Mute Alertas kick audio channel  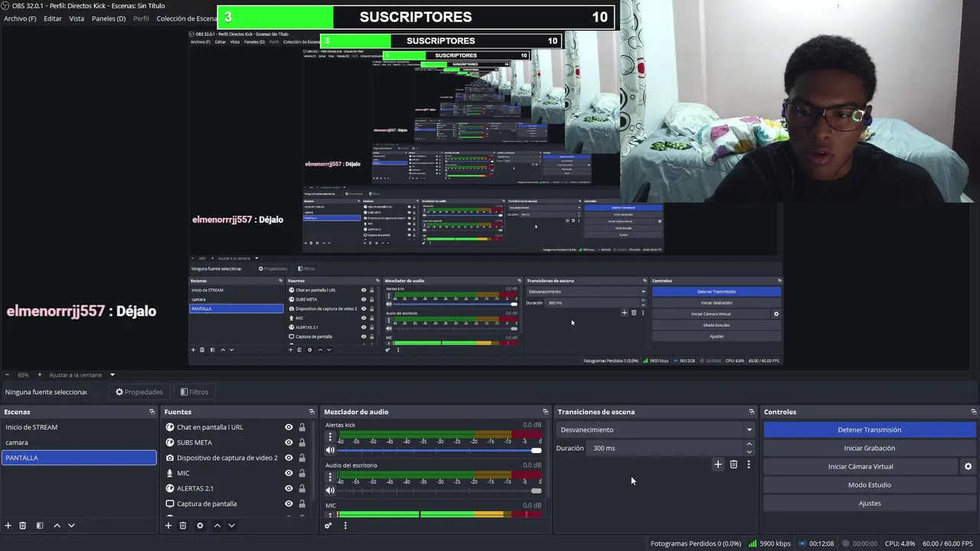(330, 450)
